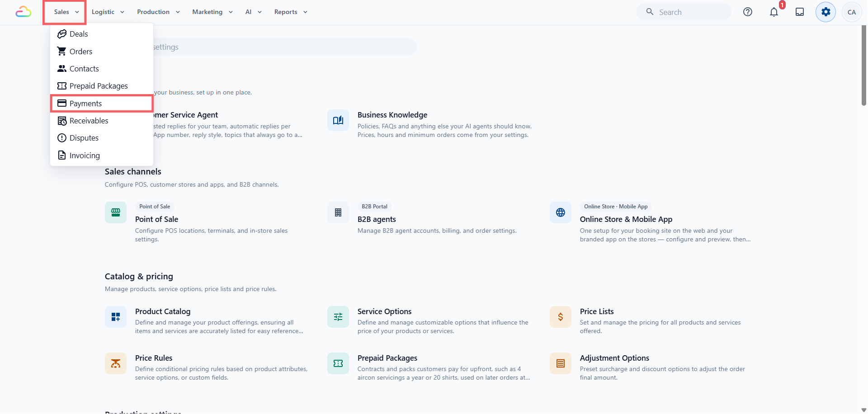Expand the Reports dropdown menu

(x=291, y=12)
